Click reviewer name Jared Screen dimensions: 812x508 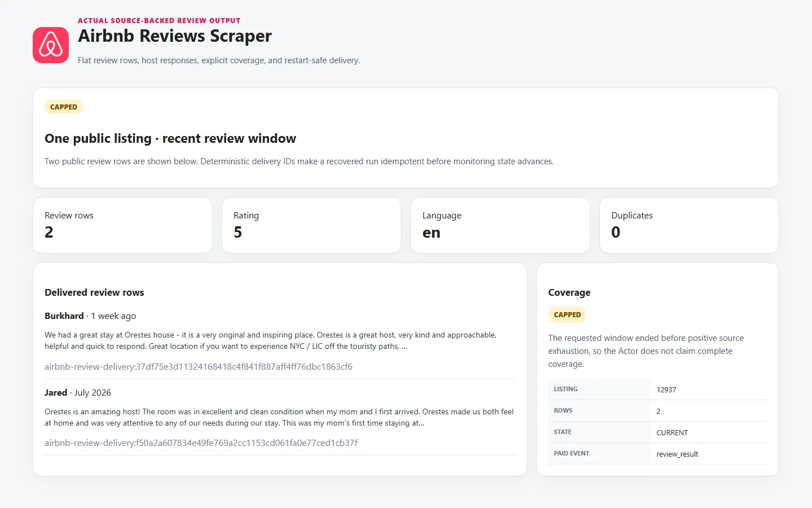56,393
